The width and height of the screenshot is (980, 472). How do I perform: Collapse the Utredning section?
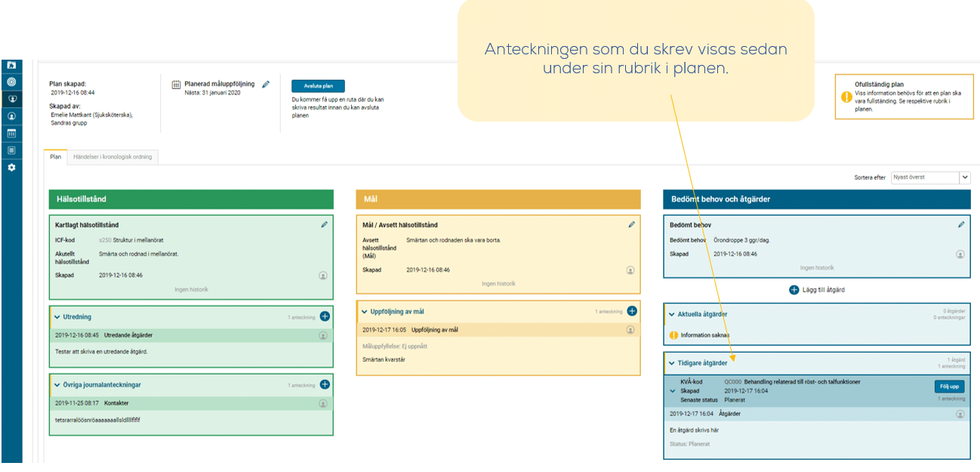click(57, 317)
